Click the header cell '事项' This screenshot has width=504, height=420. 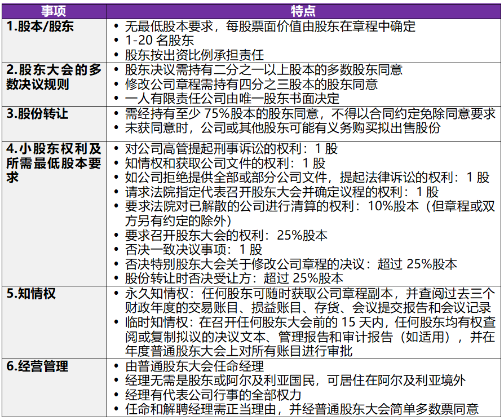(x=54, y=11)
